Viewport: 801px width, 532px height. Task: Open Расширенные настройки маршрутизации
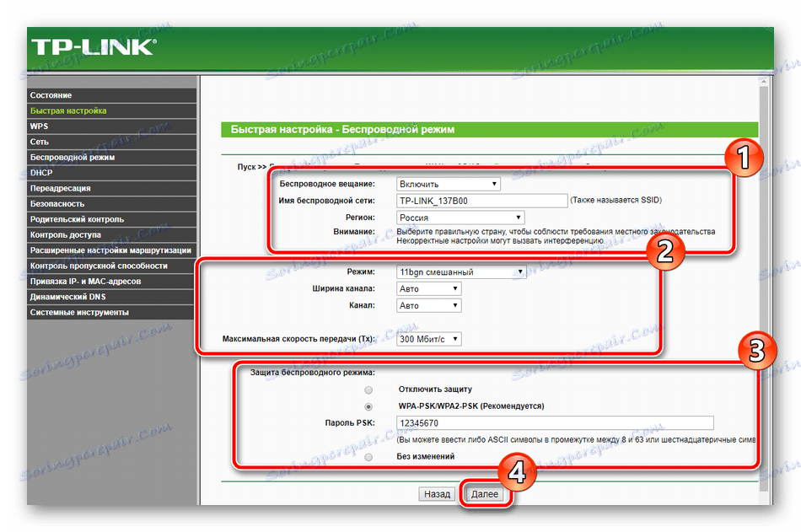(x=111, y=250)
